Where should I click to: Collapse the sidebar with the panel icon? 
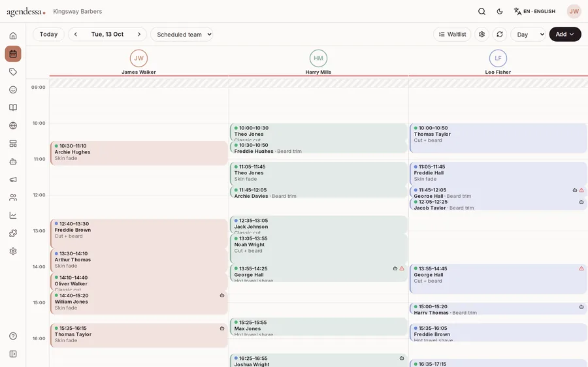13,354
